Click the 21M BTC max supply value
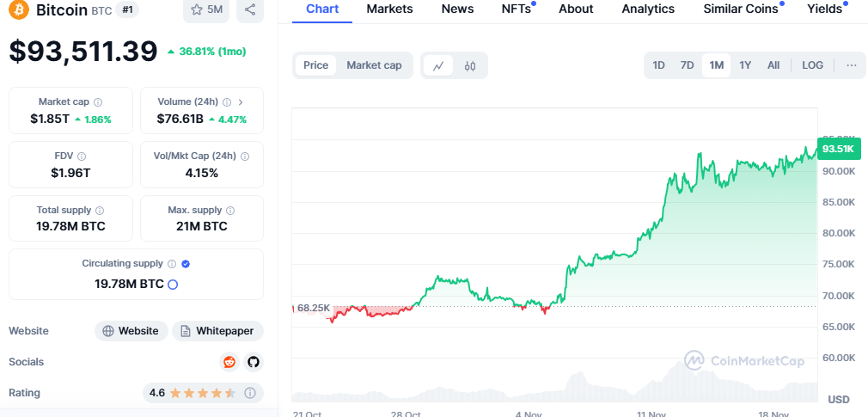 [x=201, y=226]
